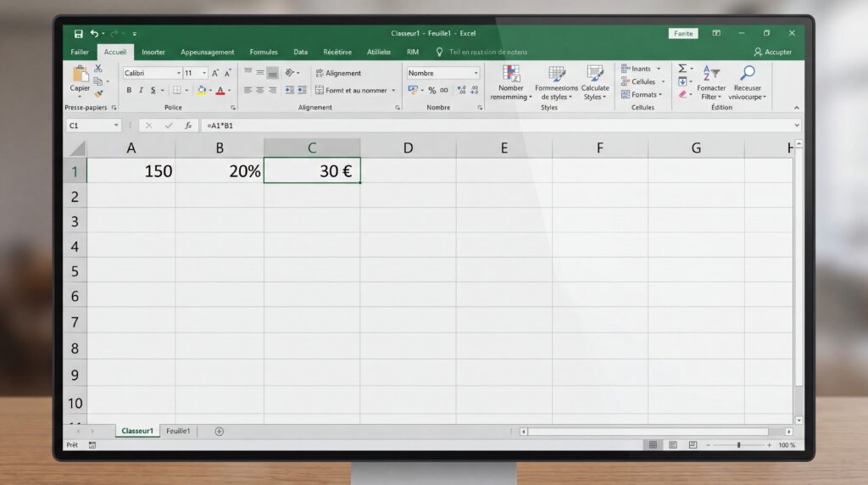The height and width of the screenshot is (485, 868).
Task: Expand the formula bar chevron
Action: click(797, 125)
